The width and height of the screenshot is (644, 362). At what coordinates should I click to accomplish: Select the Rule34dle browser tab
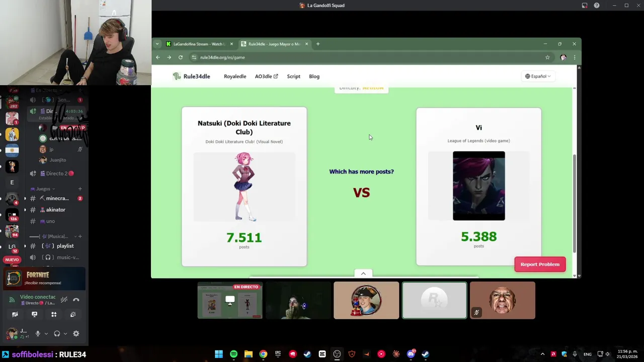(x=274, y=44)
